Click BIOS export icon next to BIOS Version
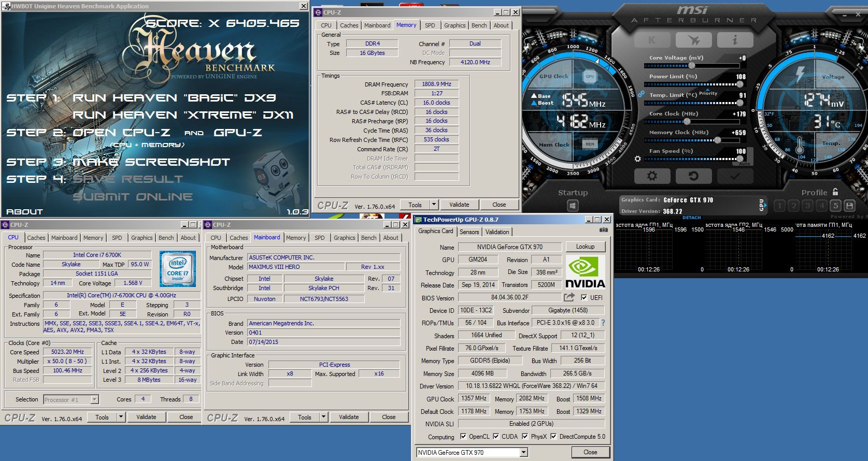This screenshot has width=868, height=461. [x=570, y=297]
